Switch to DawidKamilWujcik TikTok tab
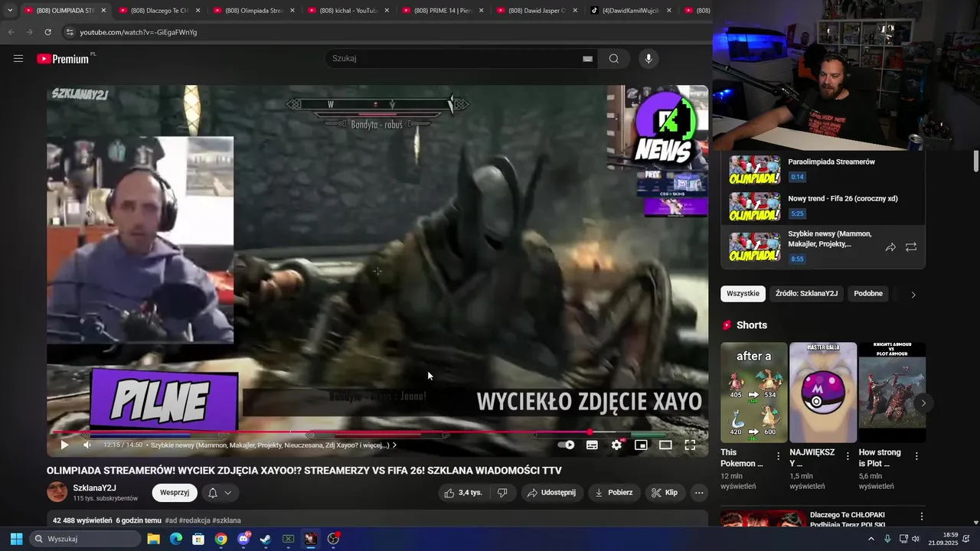This screenshot has height=551, width=980. (629, 11)
